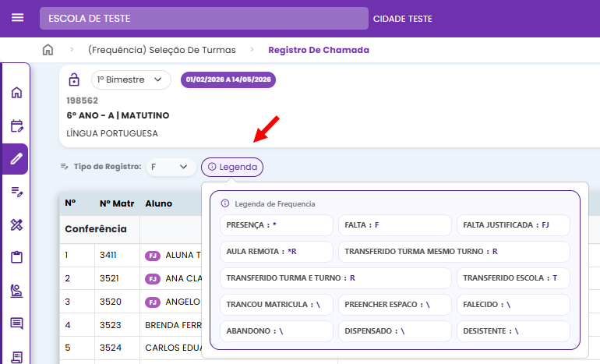Click the padlock icon near bimestre
Viewport: 600px width, 364px height.
point(74,80)
